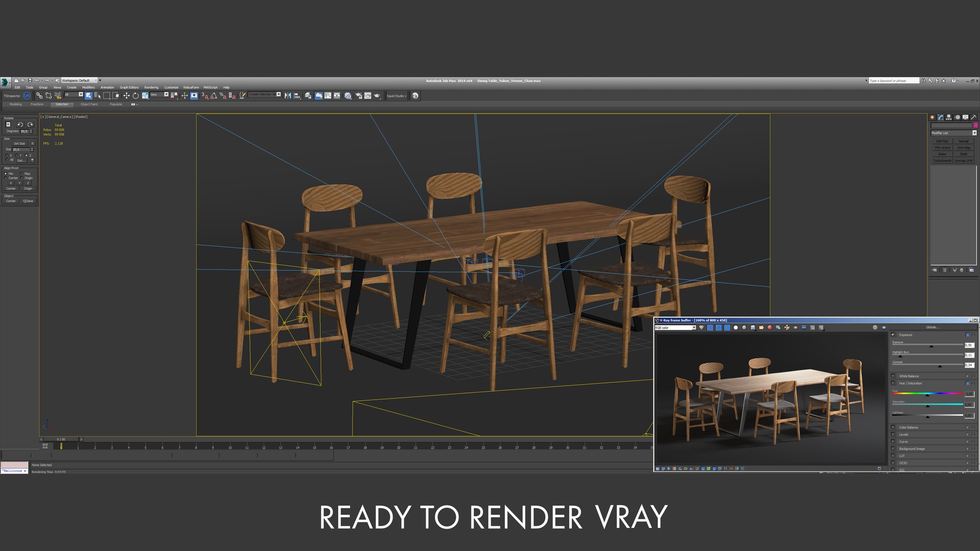This screenshot has width=980, height=551.
Task: Click the Mirror tool icon
Action: (x=287, y=95)
